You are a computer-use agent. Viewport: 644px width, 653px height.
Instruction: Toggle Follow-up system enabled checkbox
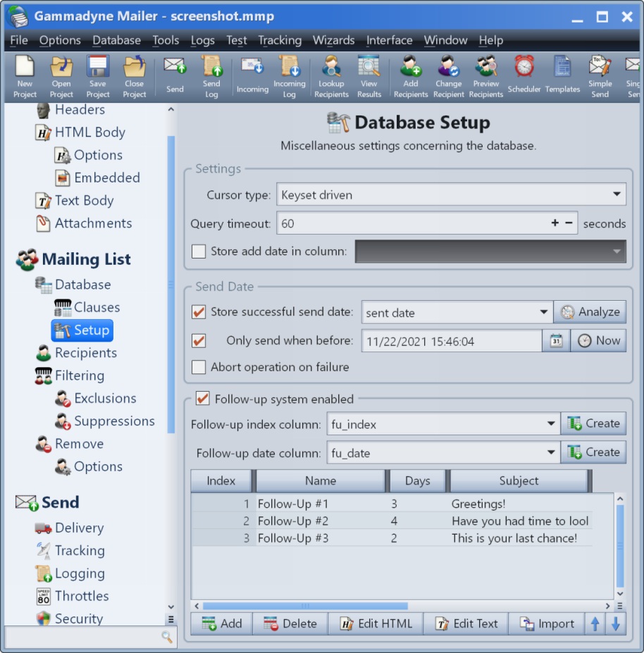point(203,399)
